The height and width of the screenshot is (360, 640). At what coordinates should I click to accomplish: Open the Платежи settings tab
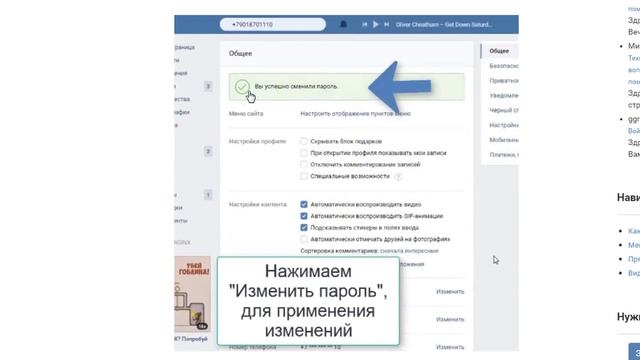(504, 155)
